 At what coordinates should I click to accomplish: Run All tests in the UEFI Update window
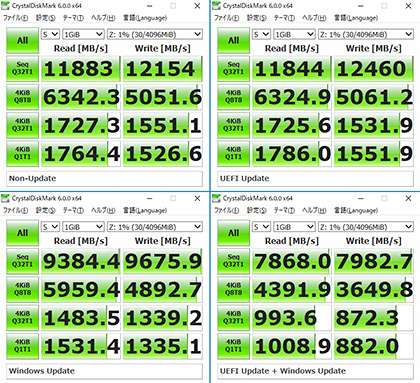233,41
